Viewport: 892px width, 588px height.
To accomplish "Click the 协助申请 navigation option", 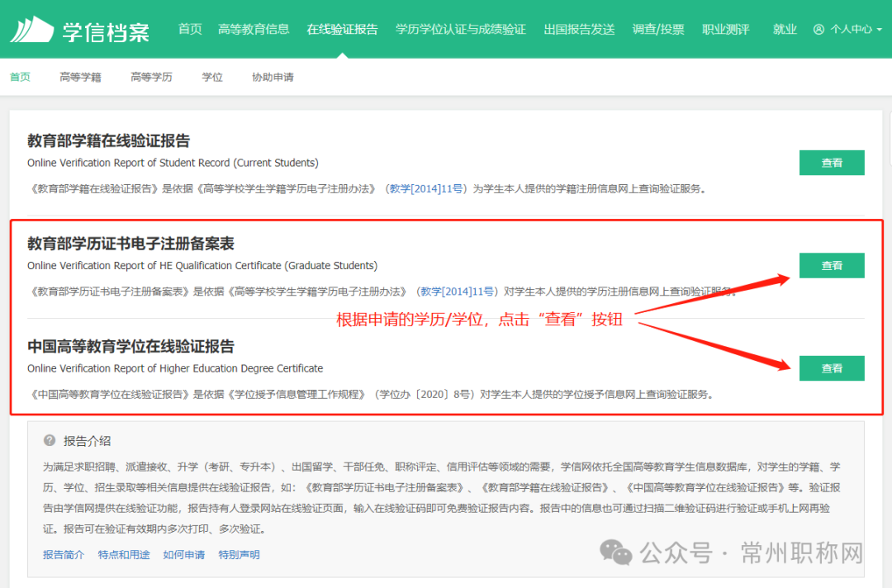I will pos(273,76).
